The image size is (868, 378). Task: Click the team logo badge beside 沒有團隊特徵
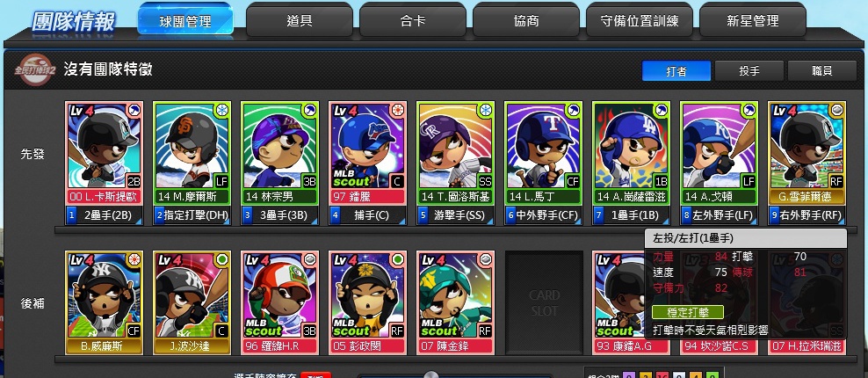[x=34, y=69]
